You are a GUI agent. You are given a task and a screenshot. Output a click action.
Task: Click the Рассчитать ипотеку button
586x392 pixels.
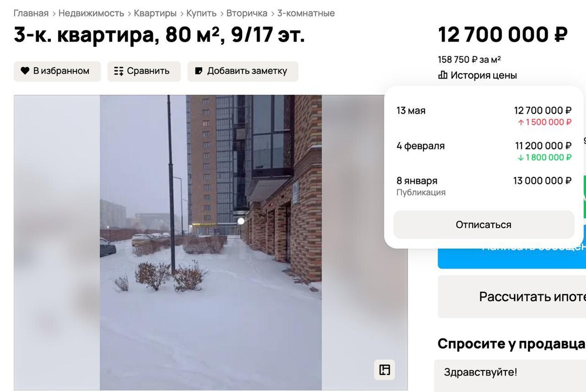click(x=512, y=297)
